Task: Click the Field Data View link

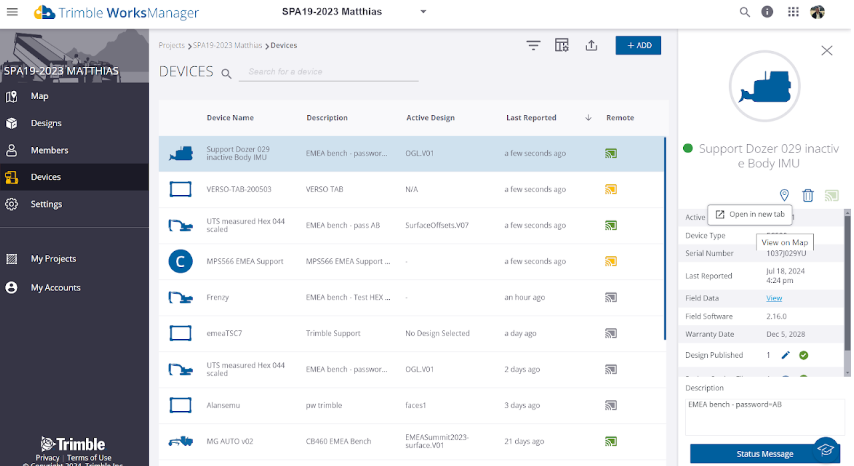Action: 774,298
